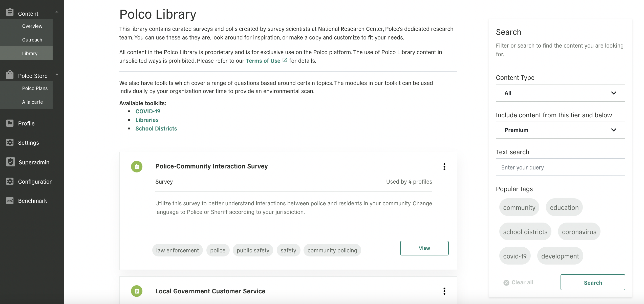Open three-dot menu for Local Government Customer Service
Screen dimensions: 644x304
[x=444, y=291]
